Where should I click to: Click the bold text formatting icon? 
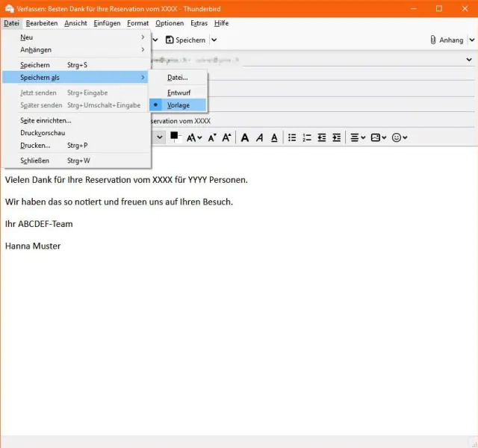[244, 138]
